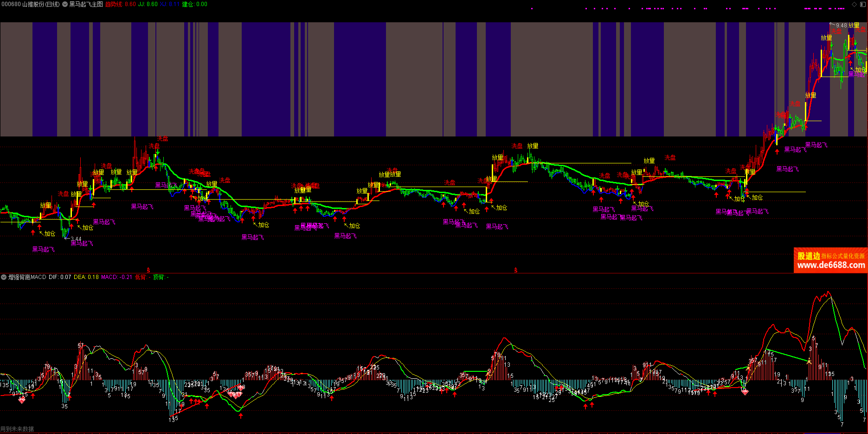Click the red 趋势线: 8.60 legend label
The height and width of the screenshot is (434, 868).
tap(121, 4)
